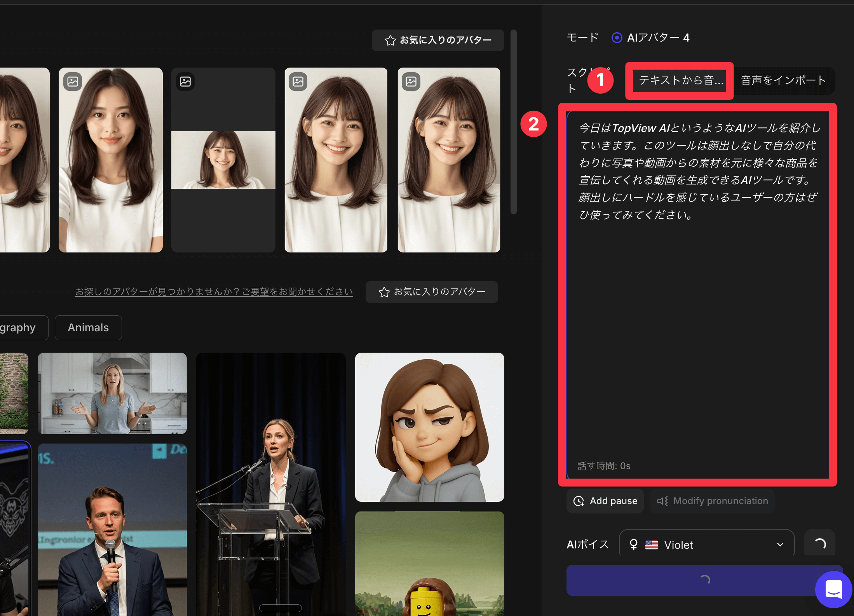This screenshot has height=616, width=854.
Task: Enable the テキストから音声 script option
Action: pos(679,81)
